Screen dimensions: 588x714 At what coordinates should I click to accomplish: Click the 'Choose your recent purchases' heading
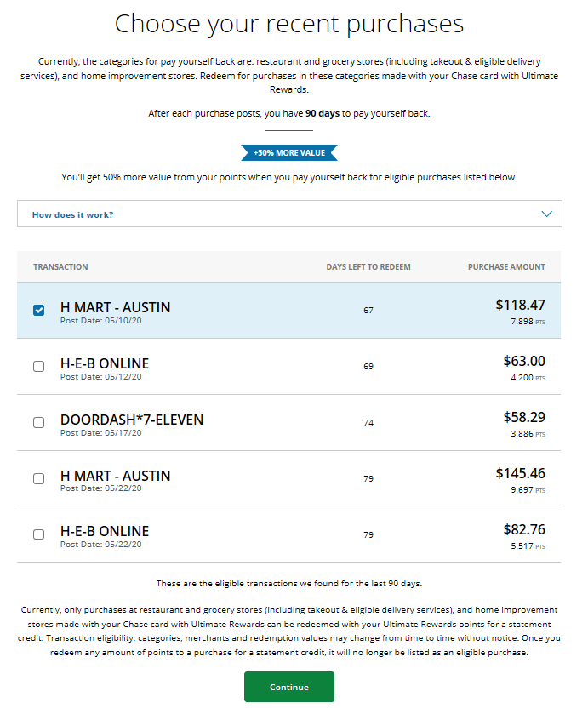click(289, 24)
